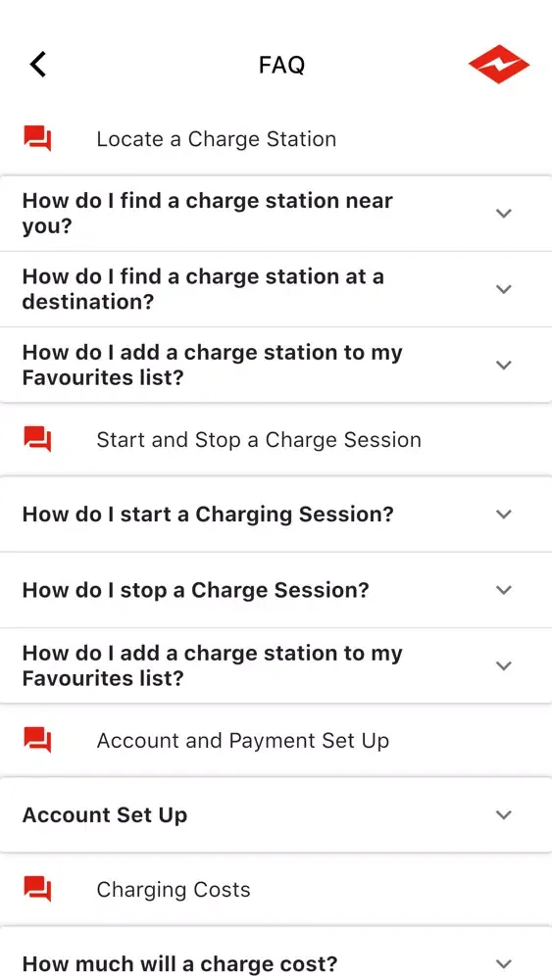
Task: Expand chevron for How do I start a Charging Session
Action: (x=504, y=514)
